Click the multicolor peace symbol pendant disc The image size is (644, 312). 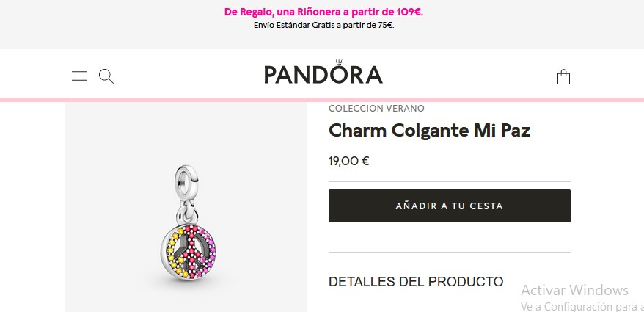click(188, 252)
